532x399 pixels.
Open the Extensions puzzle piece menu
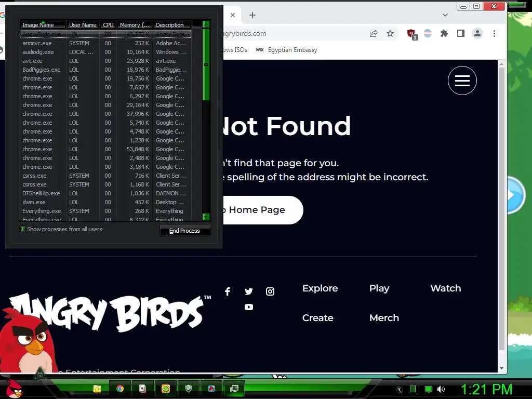pyautogui.click(x=444, y=33)
